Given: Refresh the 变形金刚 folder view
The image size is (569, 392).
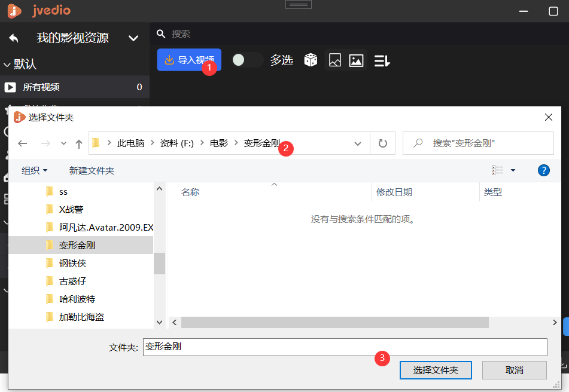Looking at the screenshot, I should click(x=382, y=143).
